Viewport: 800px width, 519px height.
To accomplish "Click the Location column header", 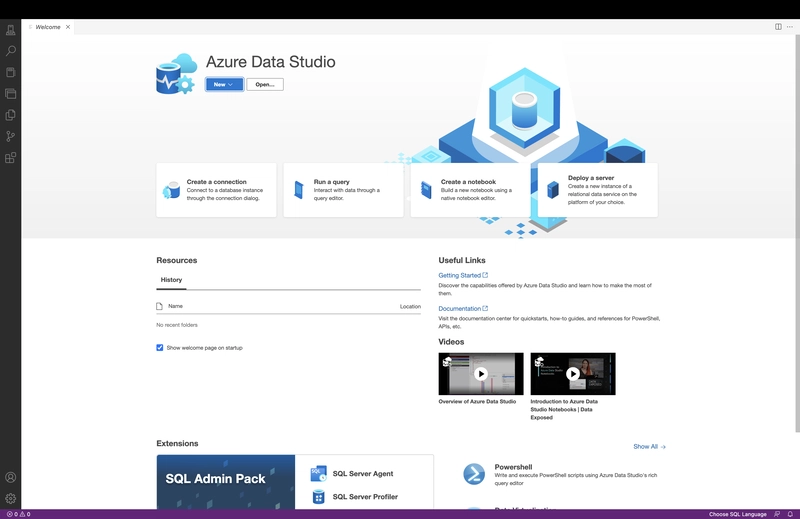I will point(410,306).
